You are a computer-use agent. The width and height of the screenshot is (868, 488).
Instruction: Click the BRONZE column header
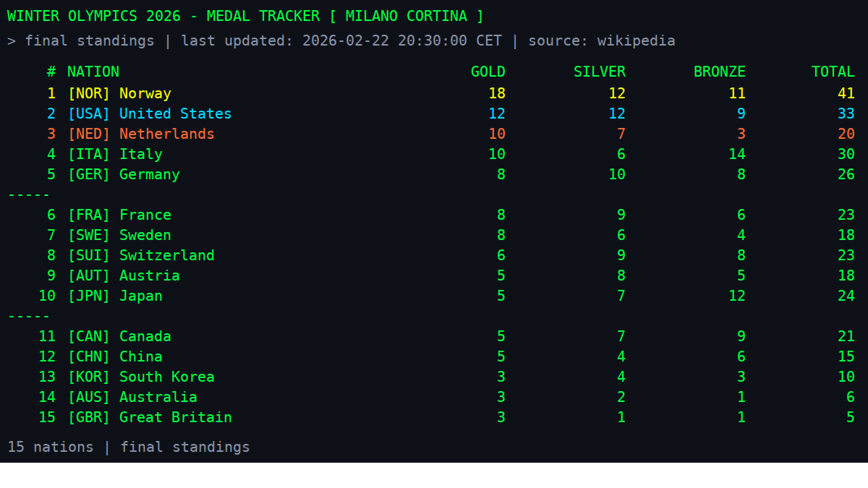(x=719, y=72)
